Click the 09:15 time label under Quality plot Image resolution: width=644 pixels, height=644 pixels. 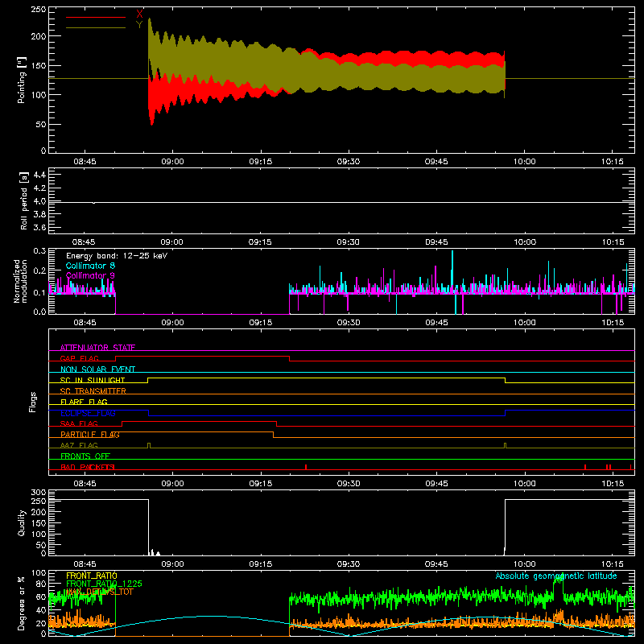(260, 564)
